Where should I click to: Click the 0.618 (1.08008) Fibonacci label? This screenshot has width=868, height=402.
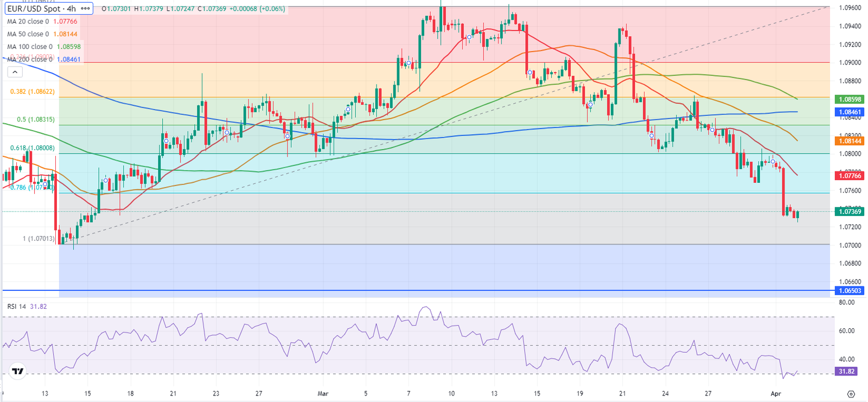[33, 148]
